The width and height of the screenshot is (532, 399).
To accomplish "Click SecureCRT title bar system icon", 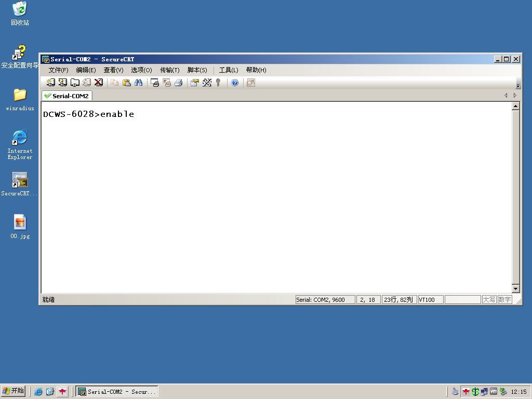I will (x=46, y=59).
